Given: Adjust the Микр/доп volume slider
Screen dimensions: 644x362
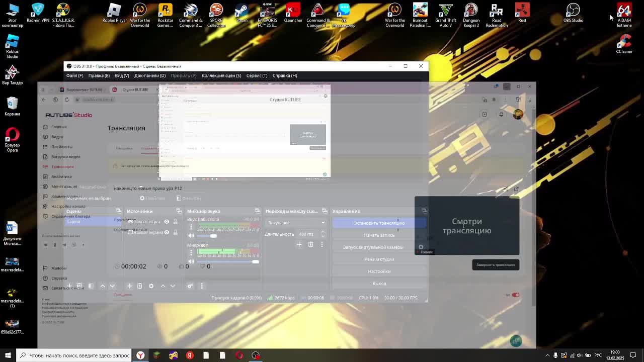Looking at the screenshot, I should point(227,261).
